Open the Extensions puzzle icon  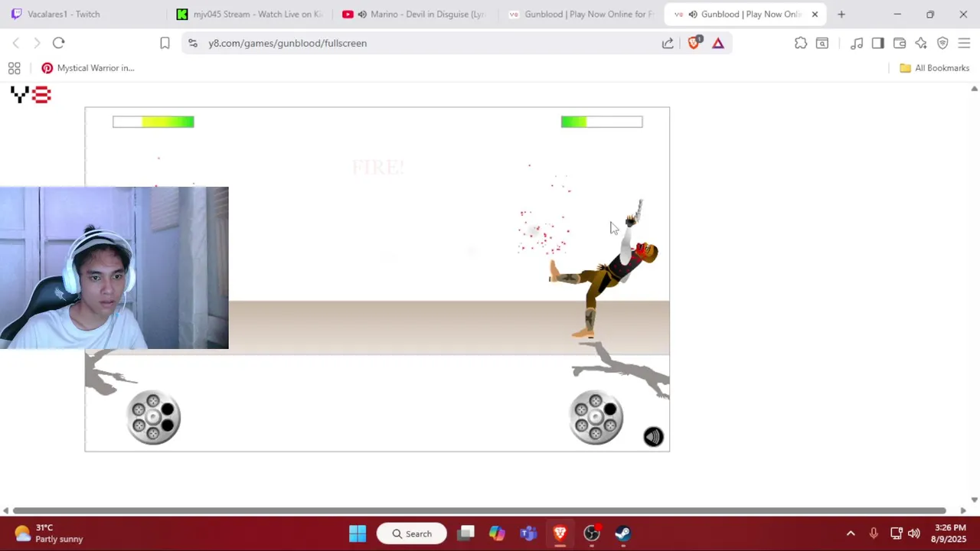(801, 43)
